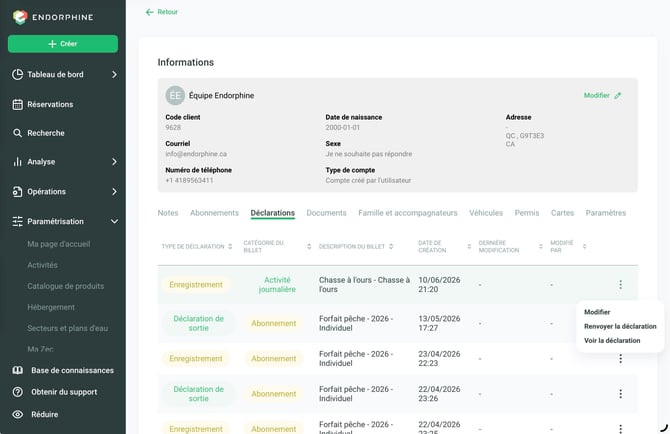Expand the Opérations submenu chevron
This screenshot has width=670, height=434.
pyautogui.click(x=114, y=191)
